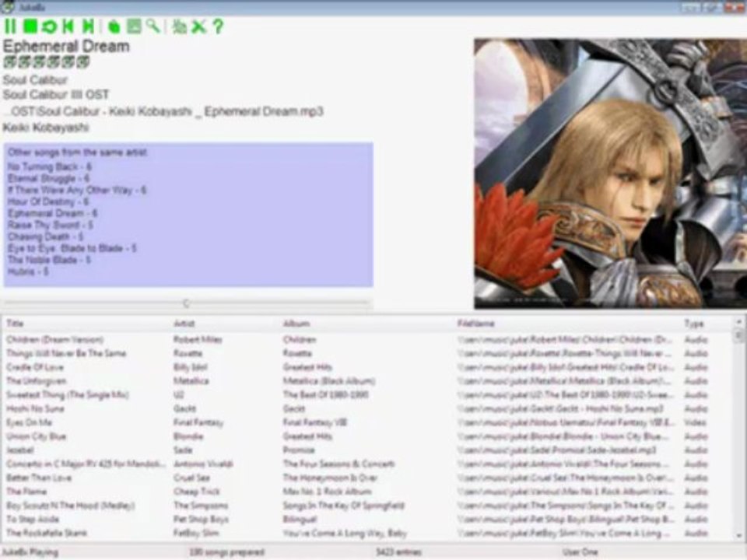Set rating with the first note icon
Image resolution: width=747 pixels, height=560 pixels.
coord(9,62)
